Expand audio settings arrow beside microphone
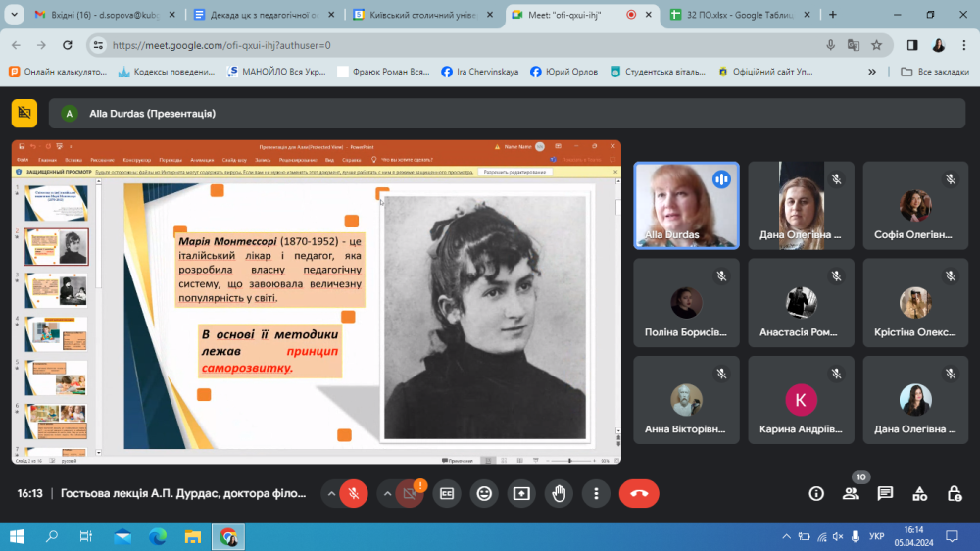Viewport: 980px width, 551px height. tap(331, 493)
